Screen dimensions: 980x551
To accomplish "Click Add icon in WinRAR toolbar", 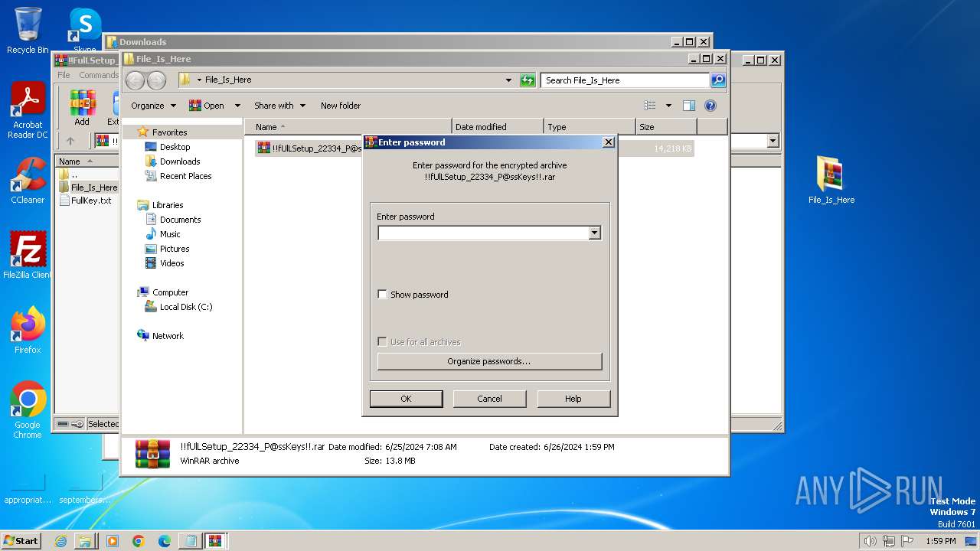I will point(82,108).
